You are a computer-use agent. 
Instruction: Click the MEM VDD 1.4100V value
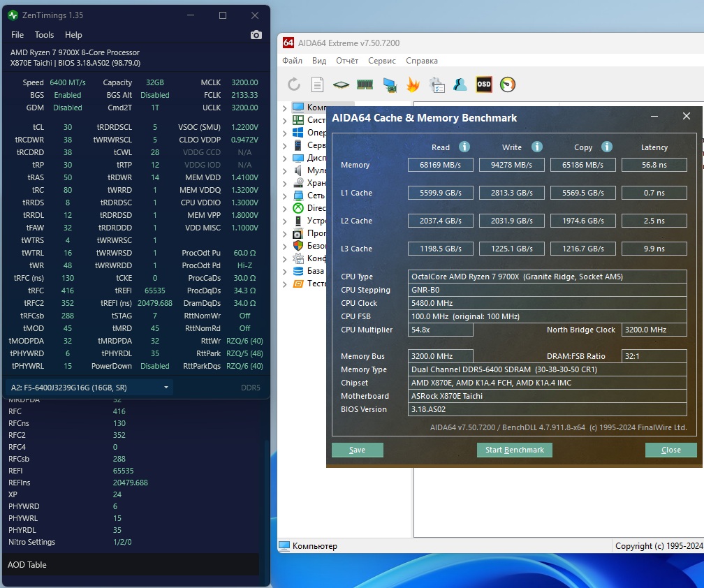(244, 177)
